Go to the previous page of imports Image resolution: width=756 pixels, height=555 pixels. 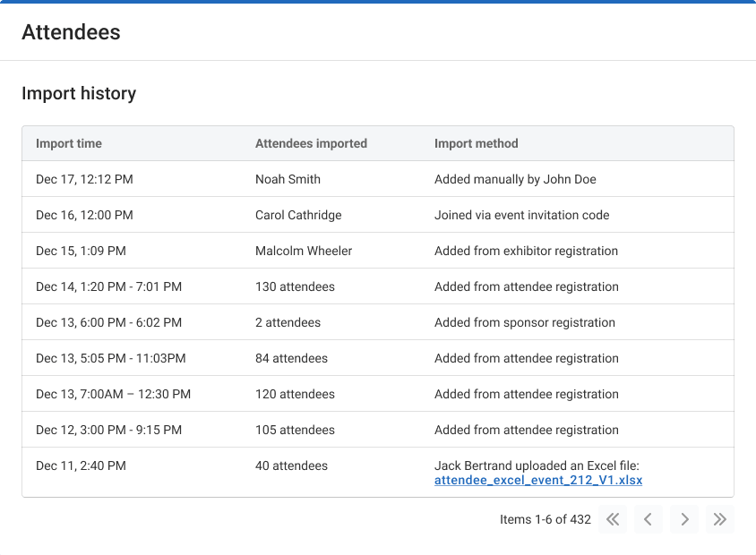click(649, 519)
